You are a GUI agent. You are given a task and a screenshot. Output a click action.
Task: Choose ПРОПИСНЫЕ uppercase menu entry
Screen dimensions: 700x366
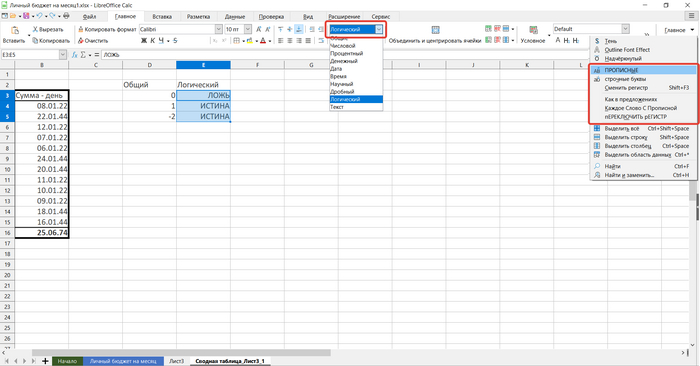pyautogui.click(x=643, y=70)
